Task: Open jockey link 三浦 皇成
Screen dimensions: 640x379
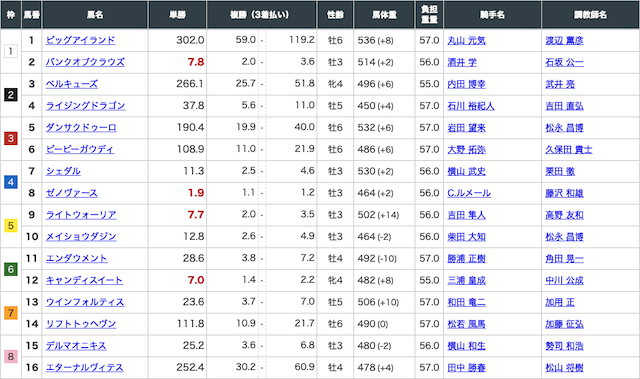Action: [467, 280]
